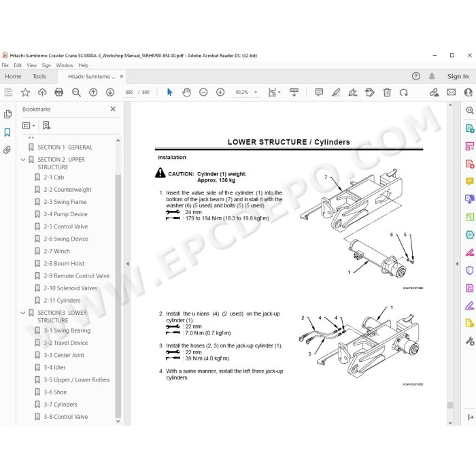This screenshot has width=476, height=476.
Task: Open the Help menu
Action: click(x=83, y=65)
